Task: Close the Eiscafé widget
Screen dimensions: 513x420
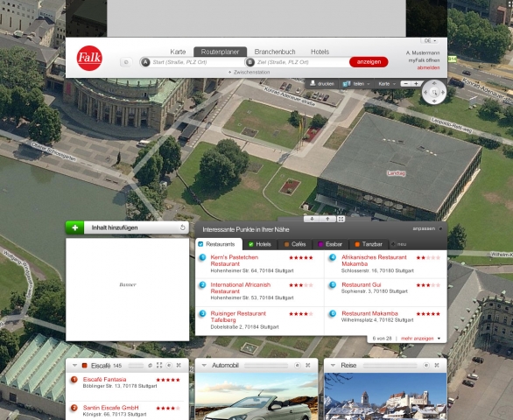Action: [x=179, y=365]
